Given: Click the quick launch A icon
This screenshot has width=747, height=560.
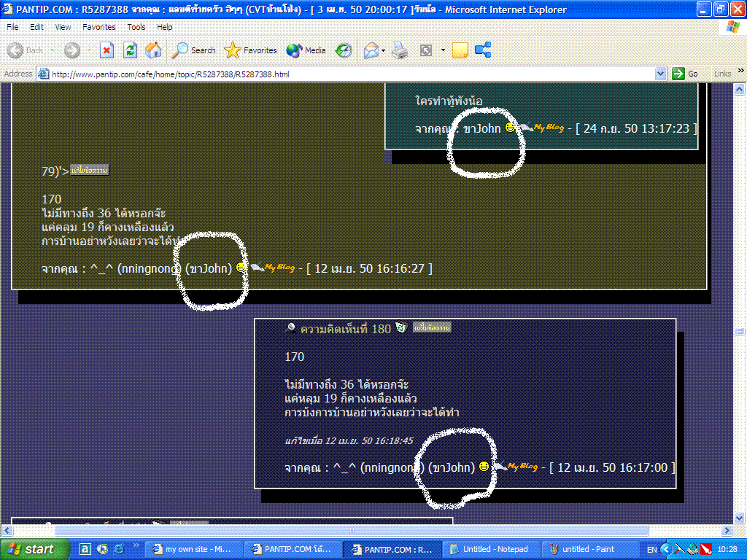Looking at the screenshot, I should point(85,549).
